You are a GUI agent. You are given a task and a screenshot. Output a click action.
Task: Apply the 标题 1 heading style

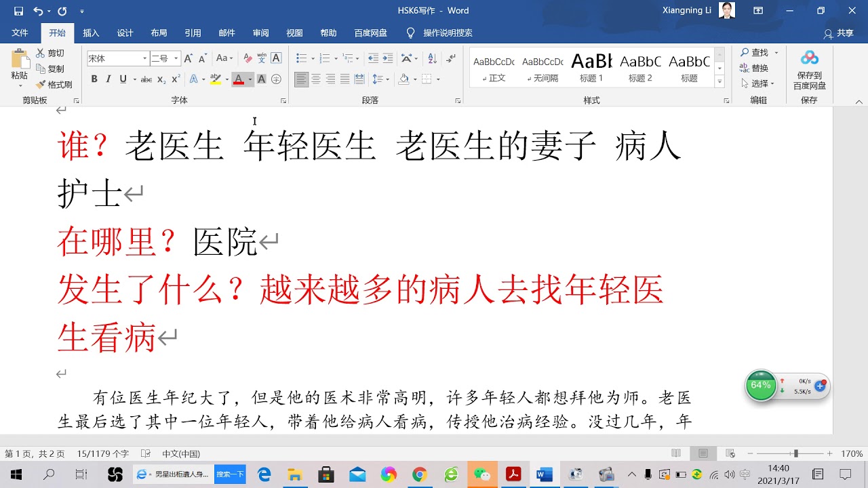[x=591, y=68]
